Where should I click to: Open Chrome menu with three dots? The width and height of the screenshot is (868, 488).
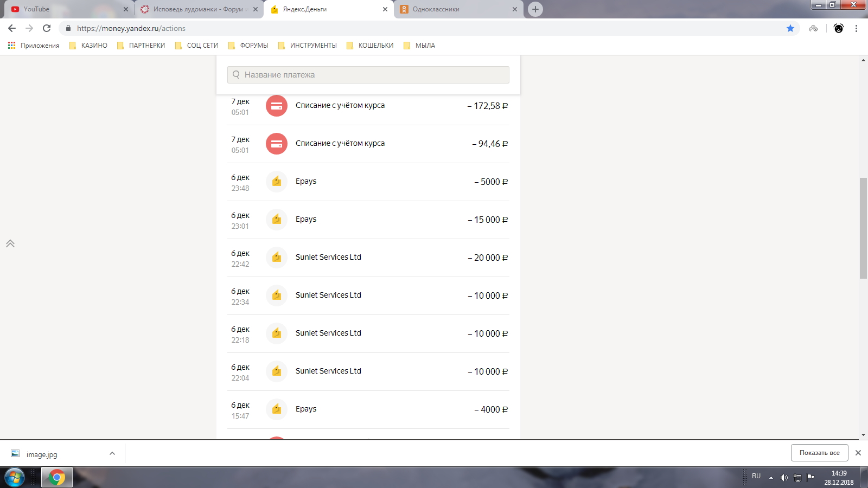pos(856,28)
